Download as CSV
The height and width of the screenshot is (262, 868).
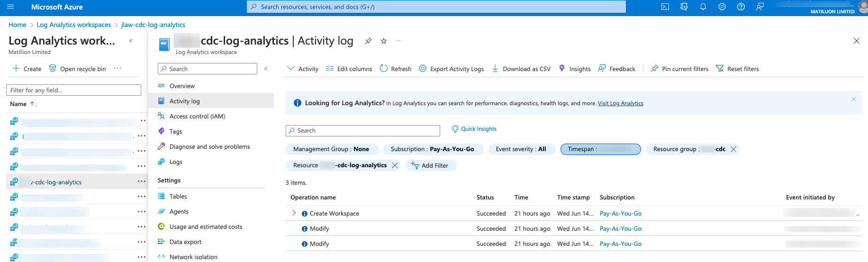point(521,69)
